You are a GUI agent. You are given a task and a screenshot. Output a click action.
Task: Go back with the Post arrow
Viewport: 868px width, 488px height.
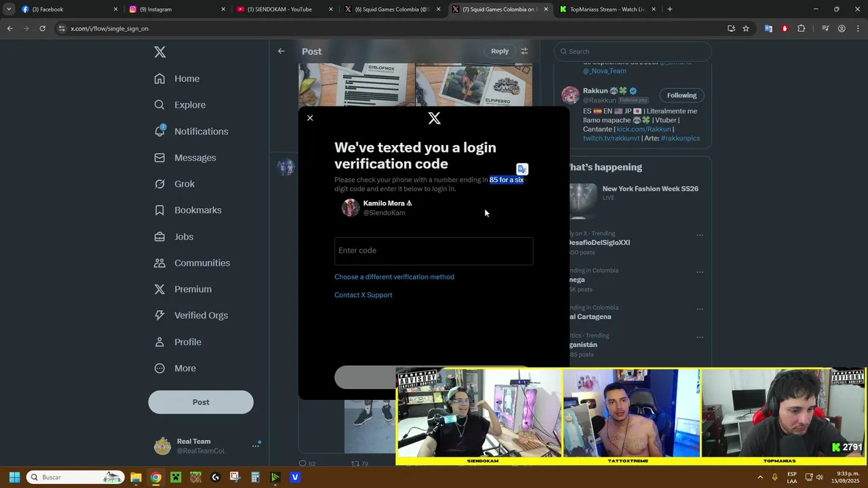click(281, 51)
